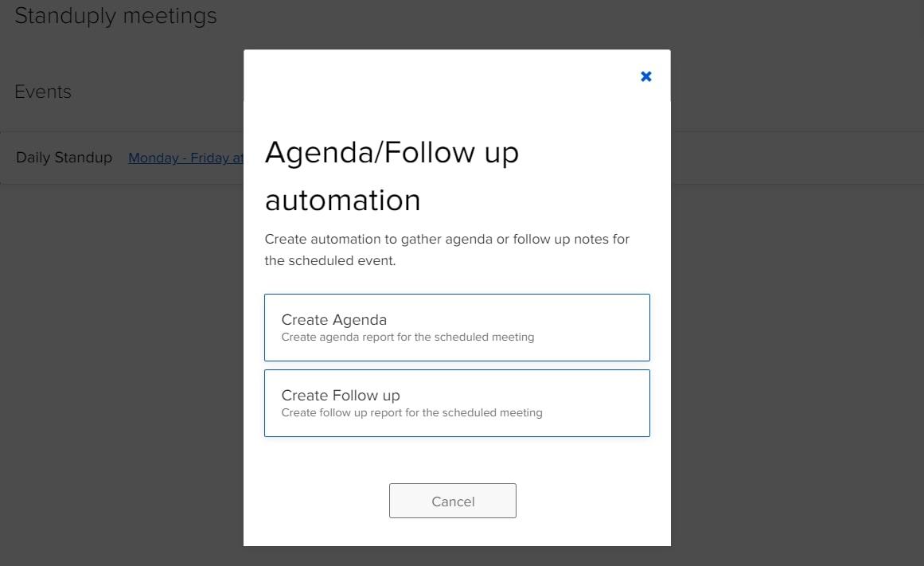Click the Standuply meetings page heading
Image resolution: width=924 pixels, height=566 pixels.
pos(115,16)
